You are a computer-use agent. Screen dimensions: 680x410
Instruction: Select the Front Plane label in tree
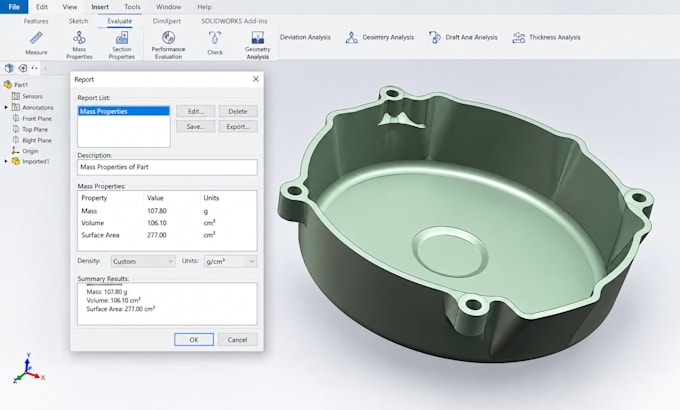pos(37,118)
